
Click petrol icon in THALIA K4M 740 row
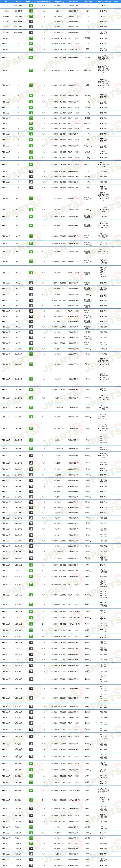click(x=31, y=843)
